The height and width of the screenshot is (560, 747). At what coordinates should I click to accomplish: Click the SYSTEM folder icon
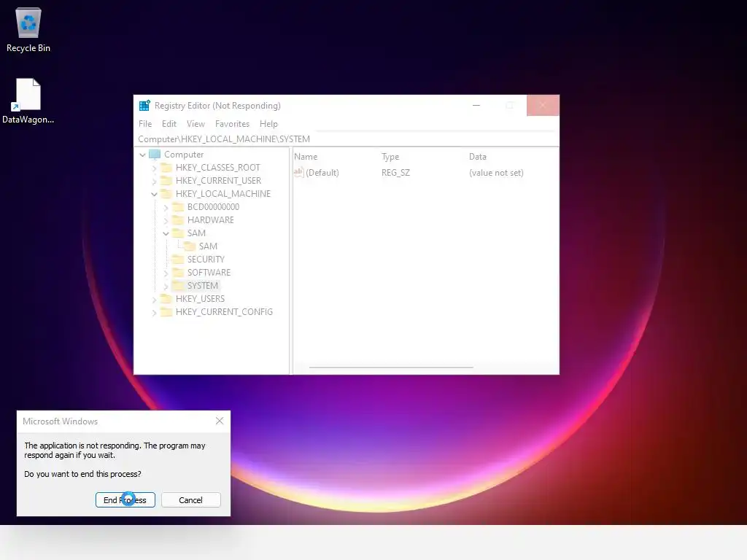[178, 286]
